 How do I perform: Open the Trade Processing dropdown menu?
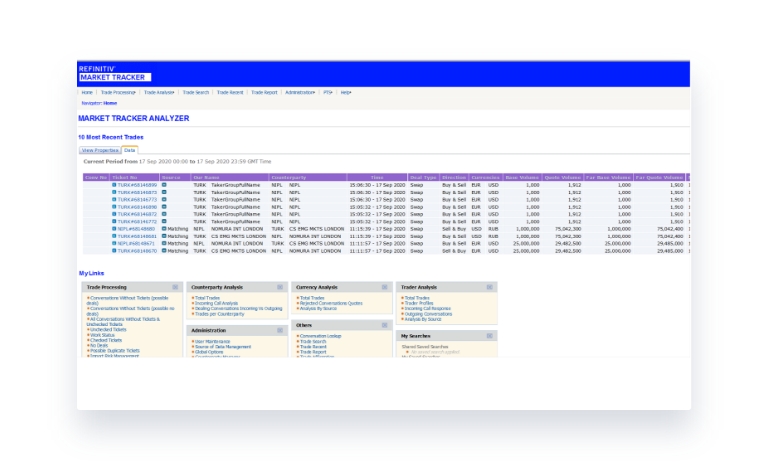(x=118, y=92)
